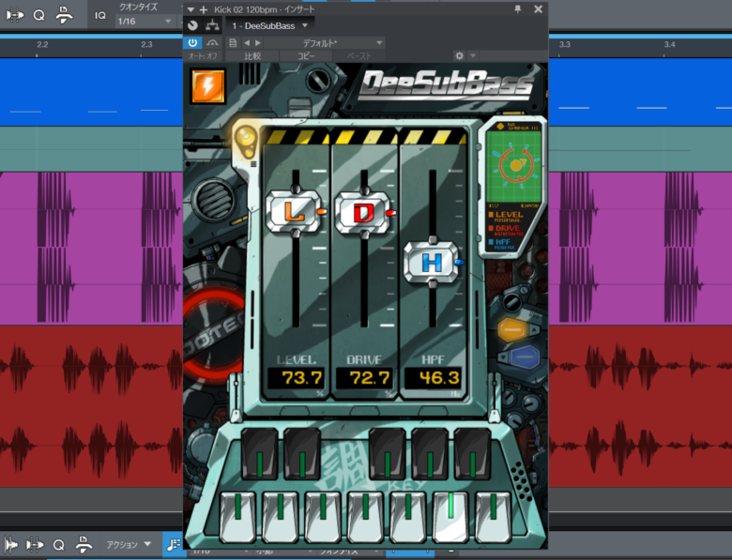Open the アクション dropdown in the bottom toolbar

129,545
